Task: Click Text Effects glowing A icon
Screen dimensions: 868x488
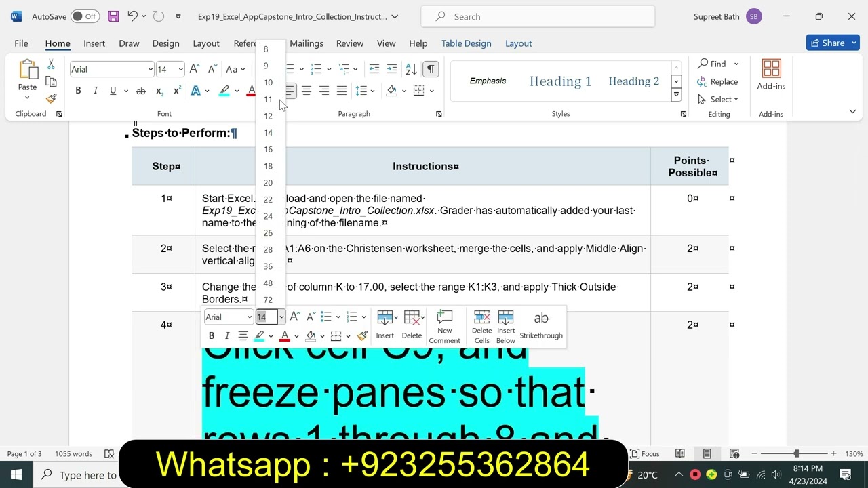Action: 196,91
